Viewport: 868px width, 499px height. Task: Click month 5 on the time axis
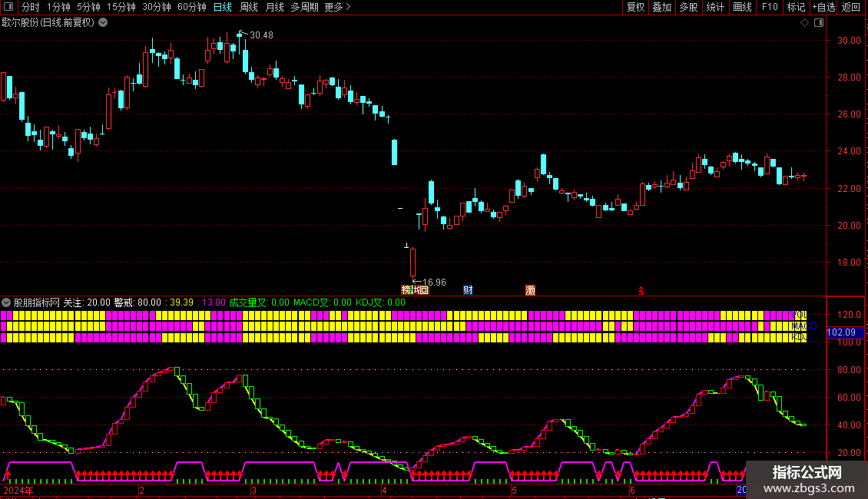coord(514,491)
